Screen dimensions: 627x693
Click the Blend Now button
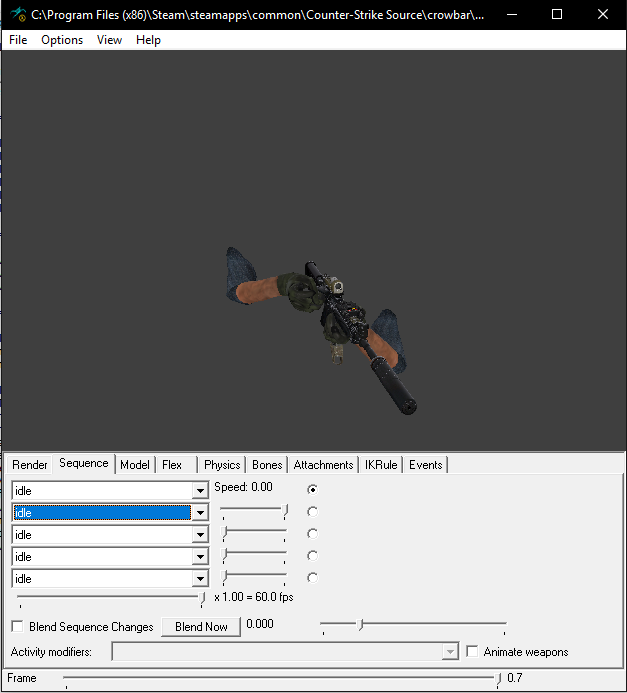(x=201, y=627)
